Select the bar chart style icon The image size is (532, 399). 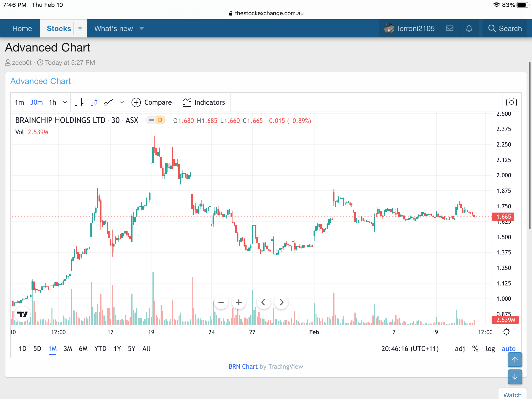coord(79,102)
